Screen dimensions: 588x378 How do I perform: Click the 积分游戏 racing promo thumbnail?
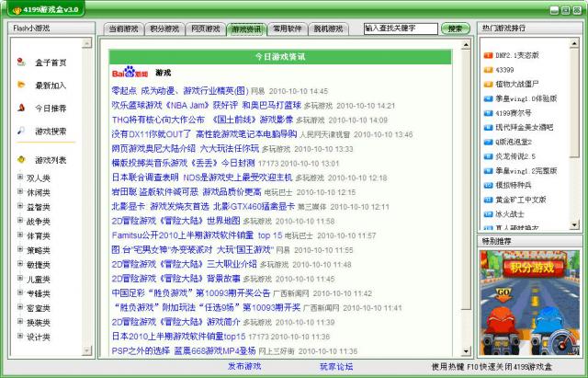(529, 303)
